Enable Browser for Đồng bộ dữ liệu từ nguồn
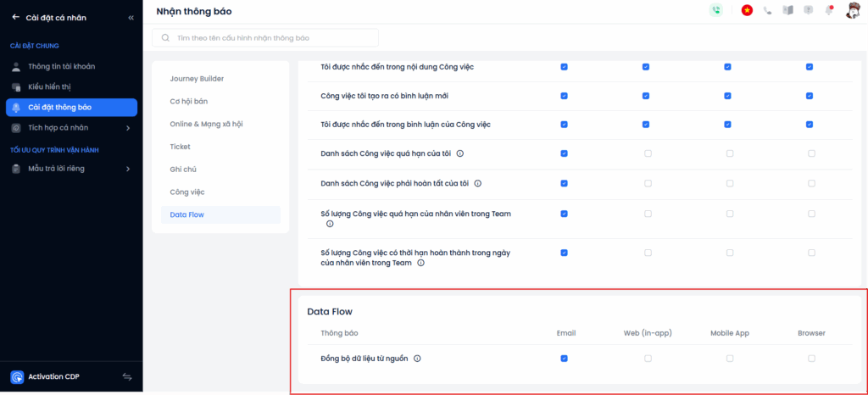This screenshot has height=395, width=868. tap(811, 359)
